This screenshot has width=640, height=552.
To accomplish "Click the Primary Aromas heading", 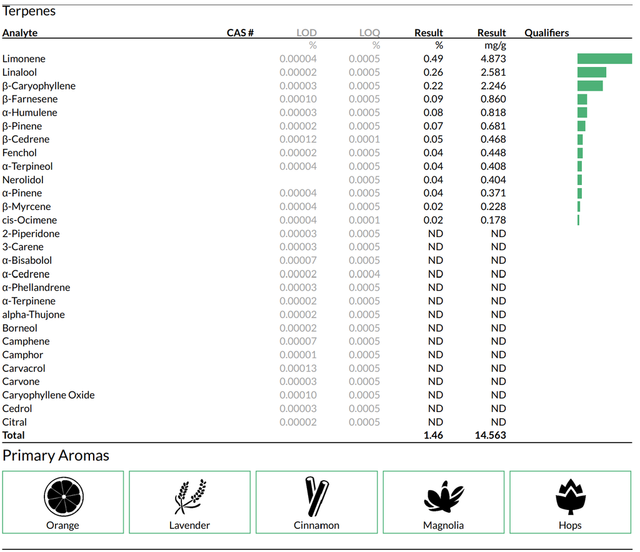I will (56, 456).
